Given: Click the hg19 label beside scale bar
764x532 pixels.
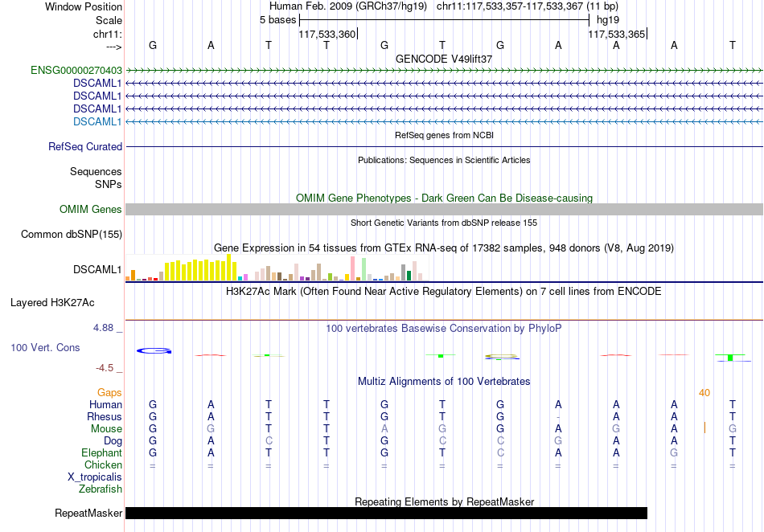Looking at the screenshot, I should (x=608, y=20).
